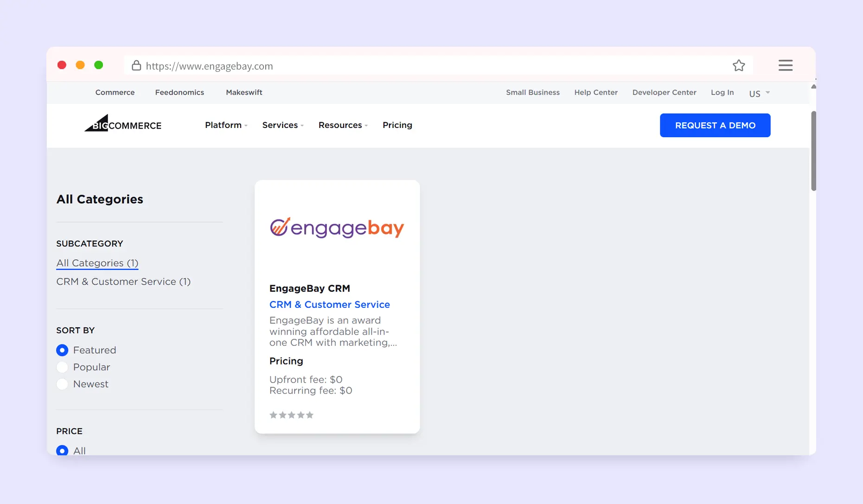Viewport: 863px width, 504px height.
Task: Open the Feedonomics top tab
Action: 179,92
